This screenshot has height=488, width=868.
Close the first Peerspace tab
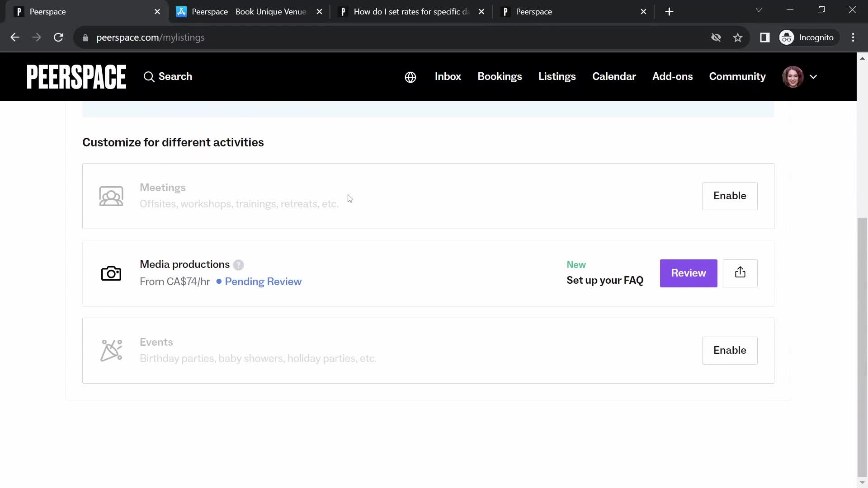coord(157,12)
